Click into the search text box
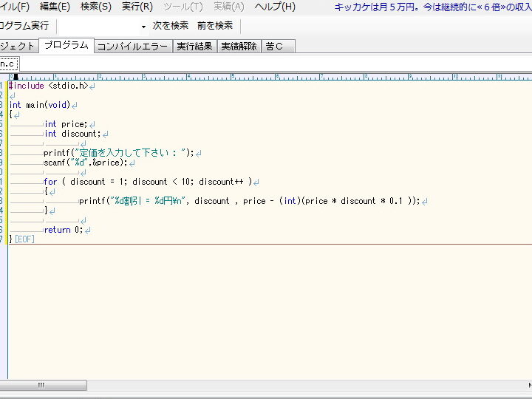 98,26
